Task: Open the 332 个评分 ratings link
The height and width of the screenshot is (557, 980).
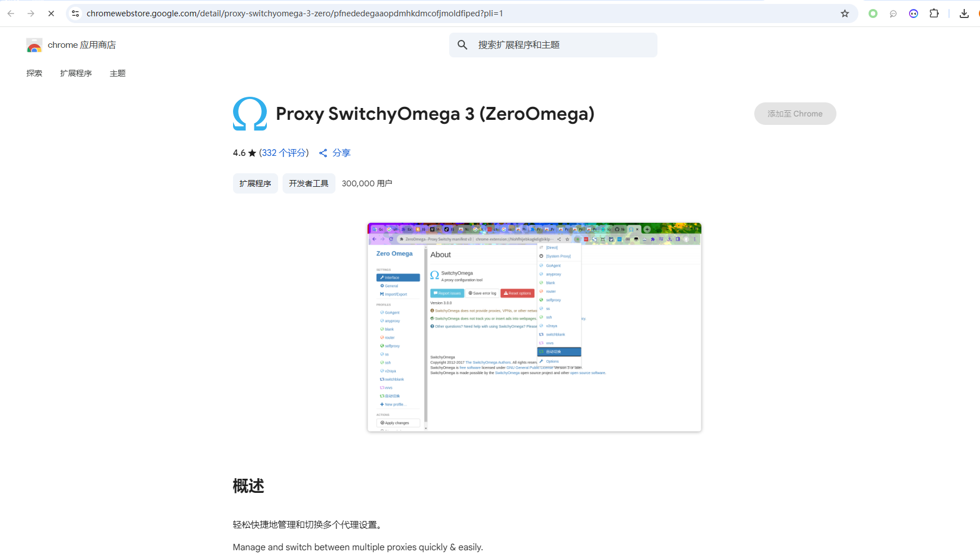Action: 284,153
